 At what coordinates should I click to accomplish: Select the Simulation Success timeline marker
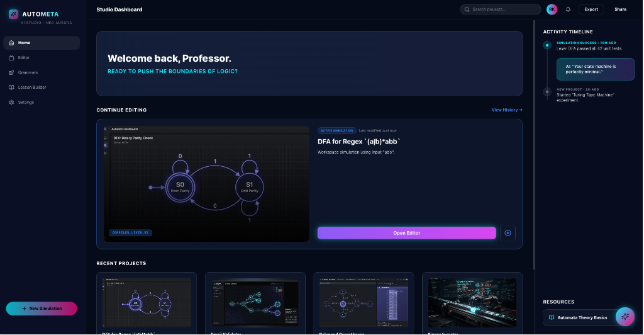pos(547,45)
